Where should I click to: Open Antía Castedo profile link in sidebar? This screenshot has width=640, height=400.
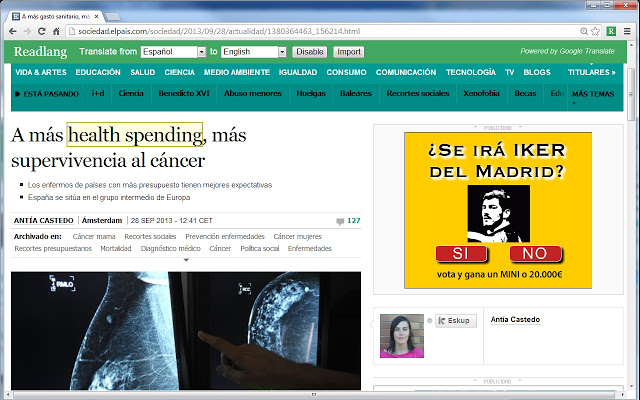(x=515, y=320)
